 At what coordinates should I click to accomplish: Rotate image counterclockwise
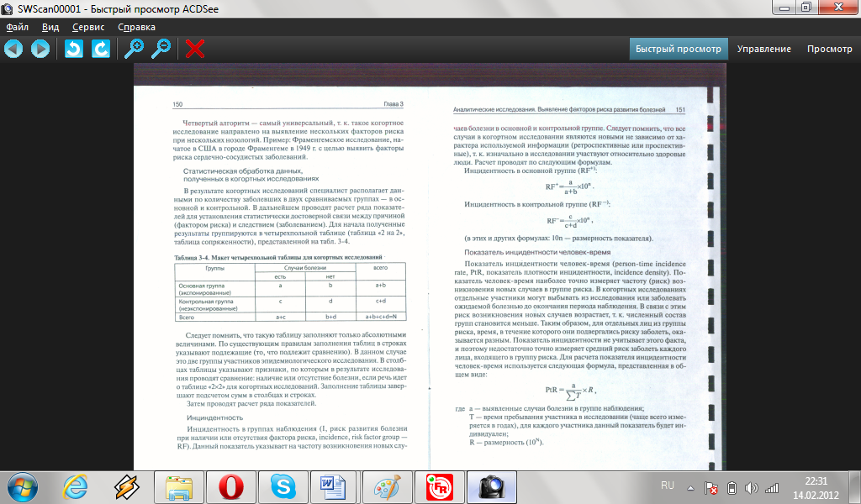click(x=74, y=49)
